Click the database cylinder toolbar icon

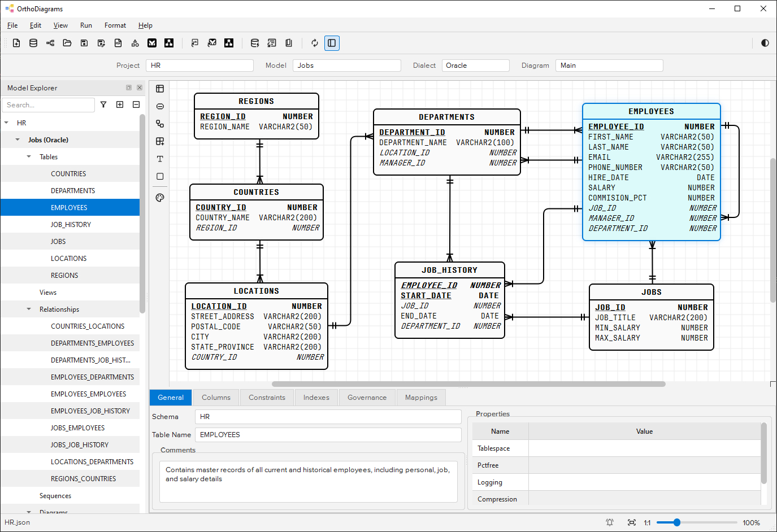[x=33, y=43]
